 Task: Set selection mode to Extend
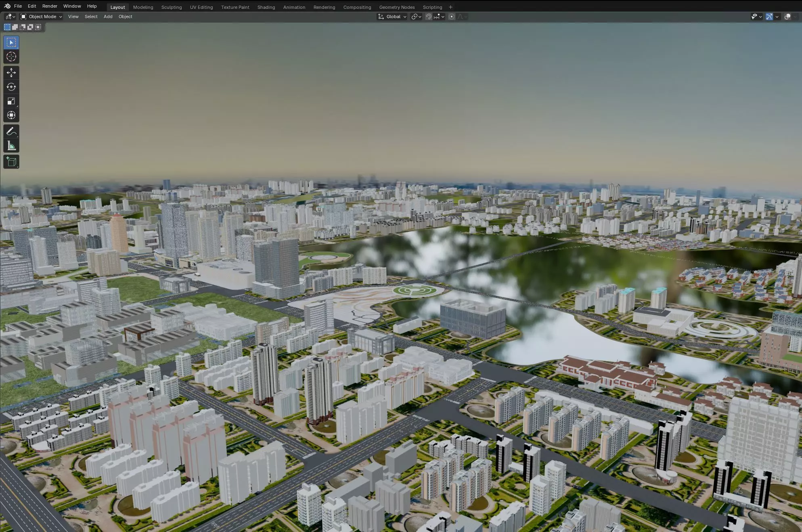(x=15, y=27)
